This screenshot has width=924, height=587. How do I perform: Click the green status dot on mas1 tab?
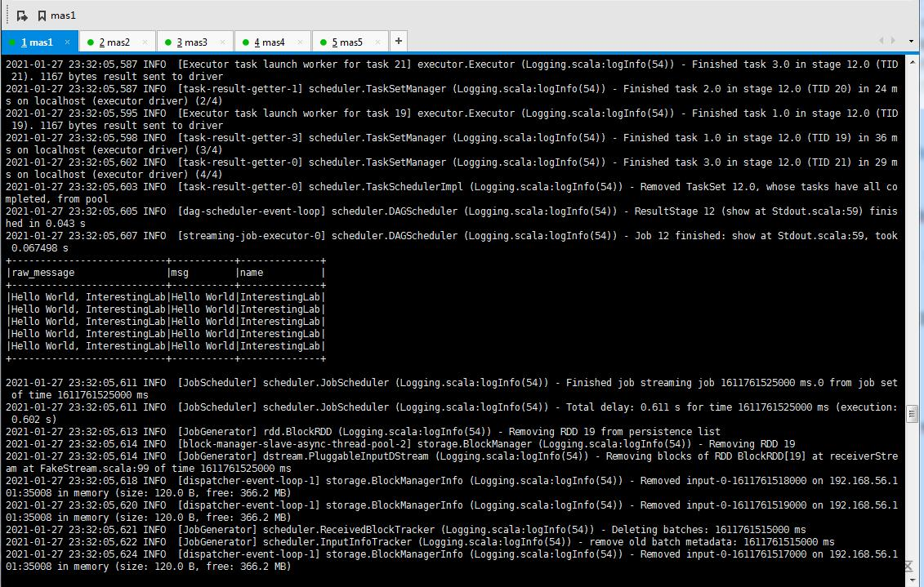[x=13, y=42]
